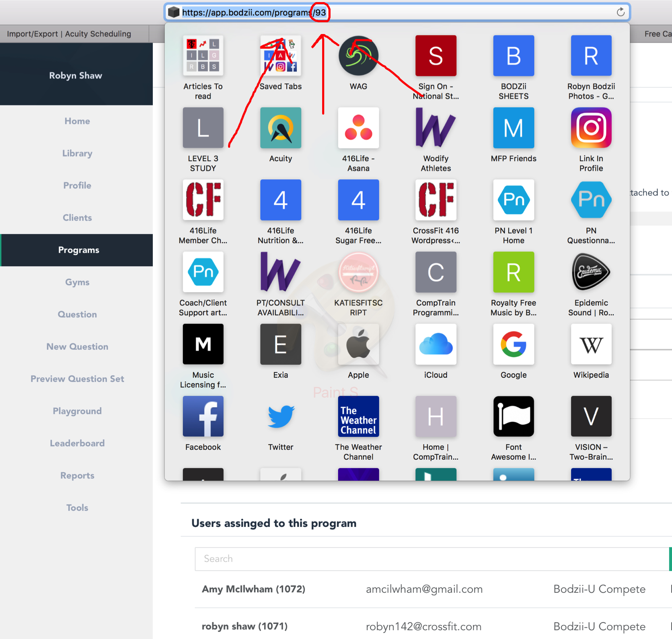This screenshot has width=672, height=639.
Task: Open the Font Awesome flag icon
Action: [x=513, y=416]
